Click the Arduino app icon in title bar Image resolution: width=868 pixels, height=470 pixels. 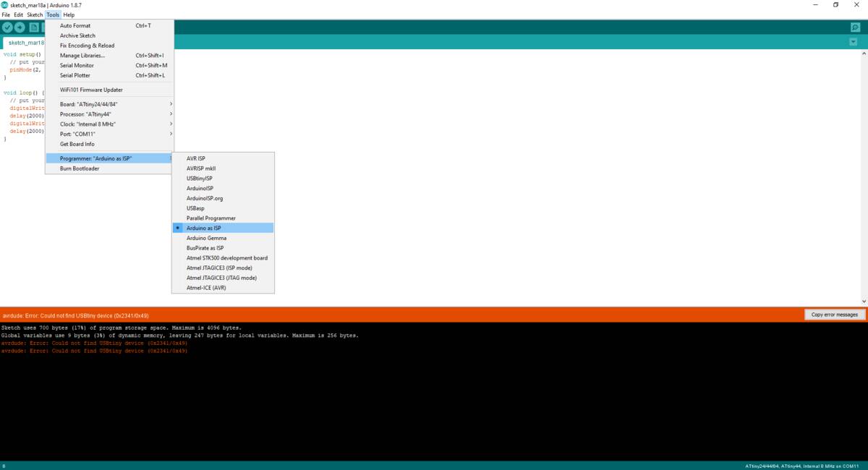click(x=5, y=5)
